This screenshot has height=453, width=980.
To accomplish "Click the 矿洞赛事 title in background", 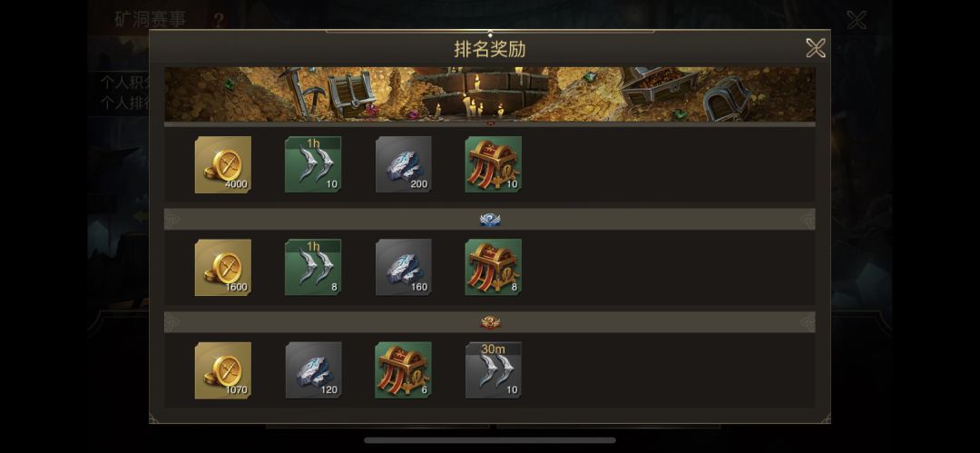I will tap(150, 19).
